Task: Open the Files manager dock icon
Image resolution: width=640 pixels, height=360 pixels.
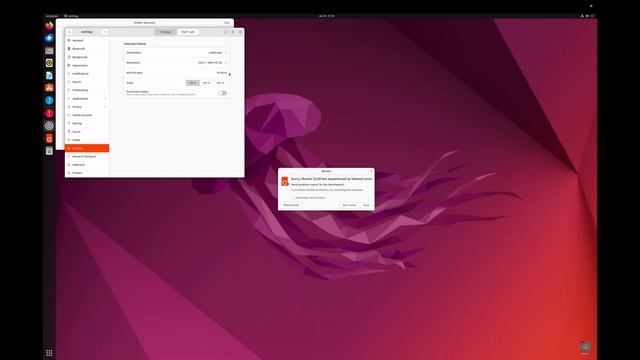Action: point(49,51)
